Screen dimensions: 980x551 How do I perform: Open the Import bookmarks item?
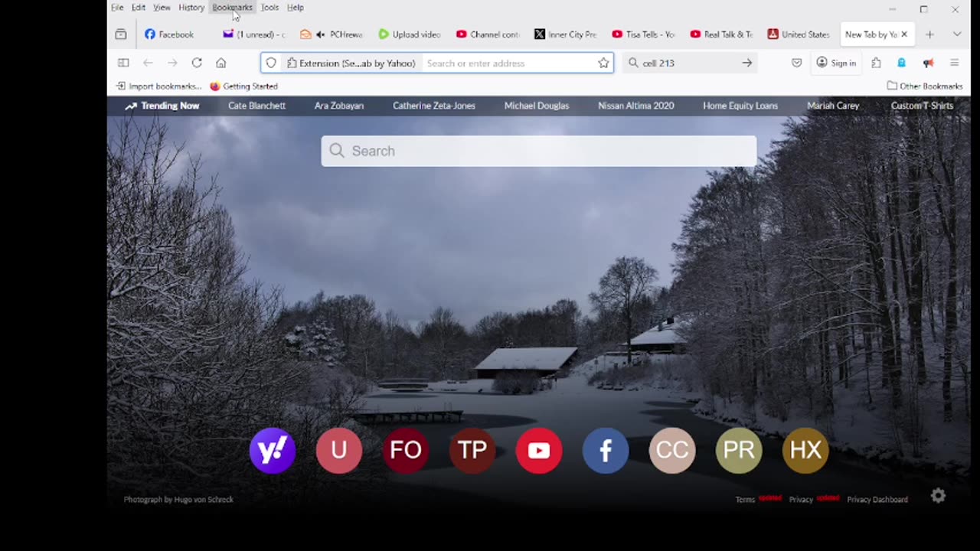[158, 86]
